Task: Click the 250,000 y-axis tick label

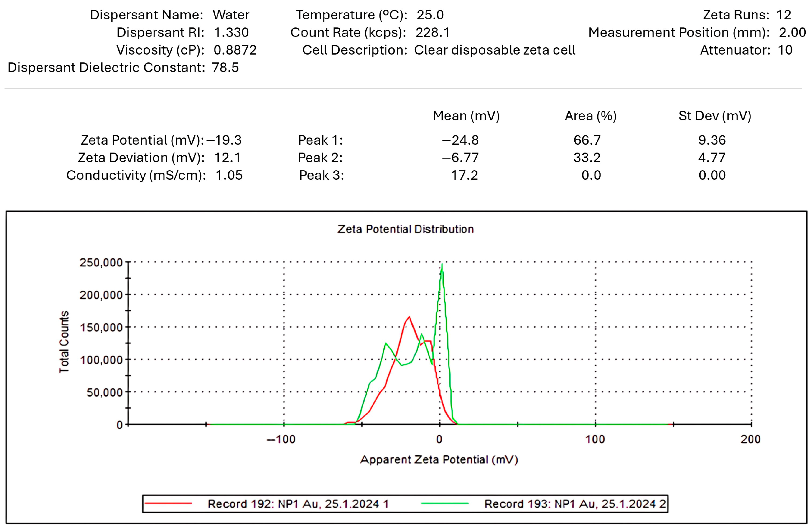Action: [101, 262]
